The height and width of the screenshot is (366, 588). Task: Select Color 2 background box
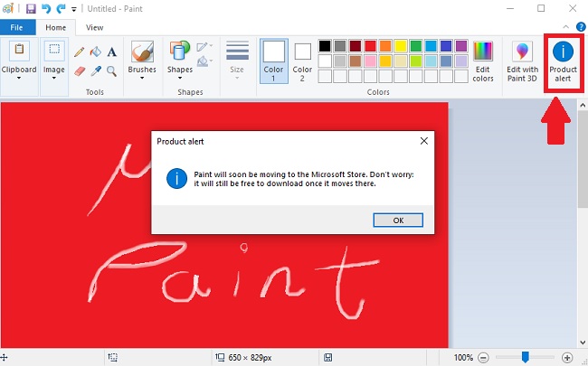pos(302,61)
